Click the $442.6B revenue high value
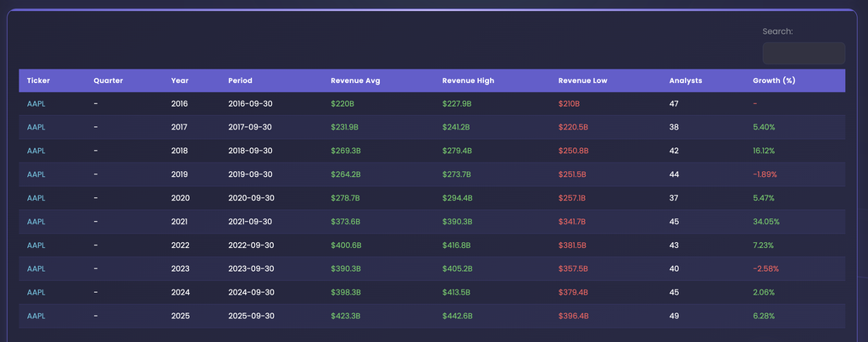The width and height of the screenshot is (868, 342). click(x=457, y=316)
